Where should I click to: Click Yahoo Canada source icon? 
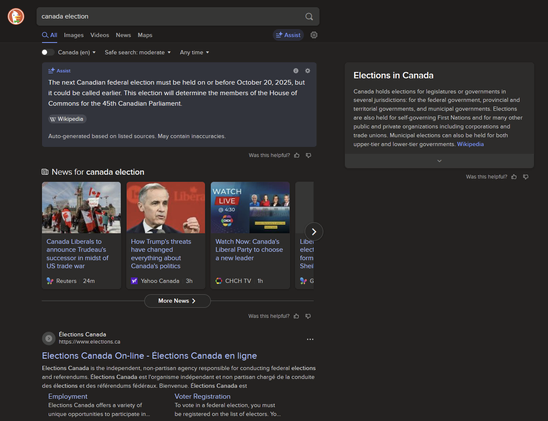pyautogui.click(x=134, y=281)
